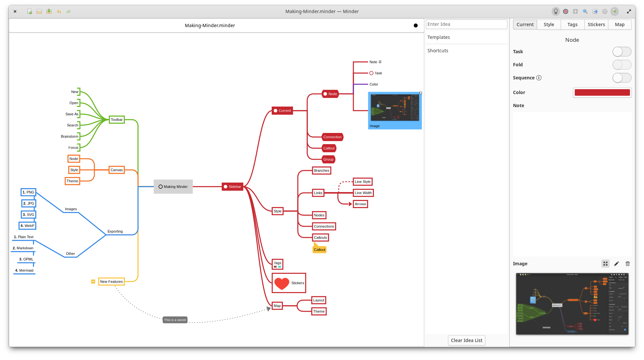Switch to the Style tab

coord(549,25)
